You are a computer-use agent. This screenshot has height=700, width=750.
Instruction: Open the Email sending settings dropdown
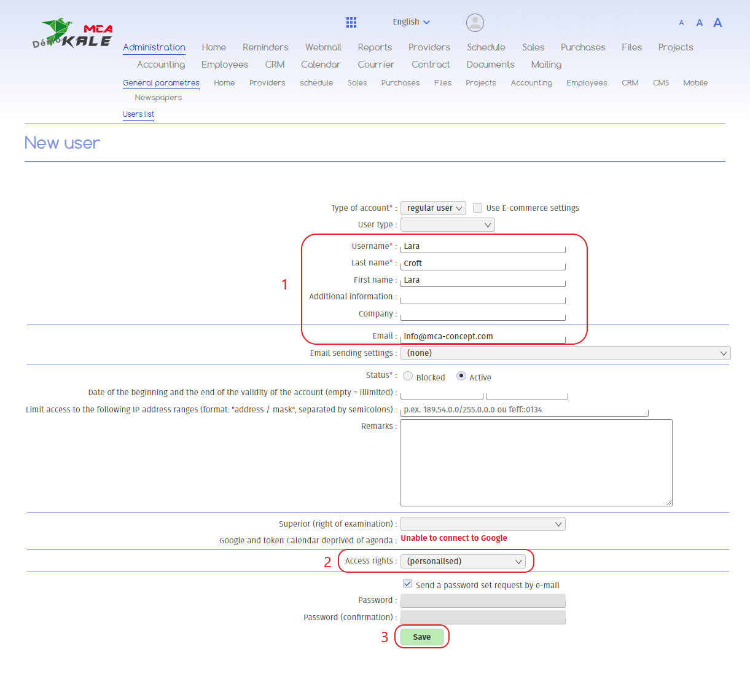coord(565,353)
